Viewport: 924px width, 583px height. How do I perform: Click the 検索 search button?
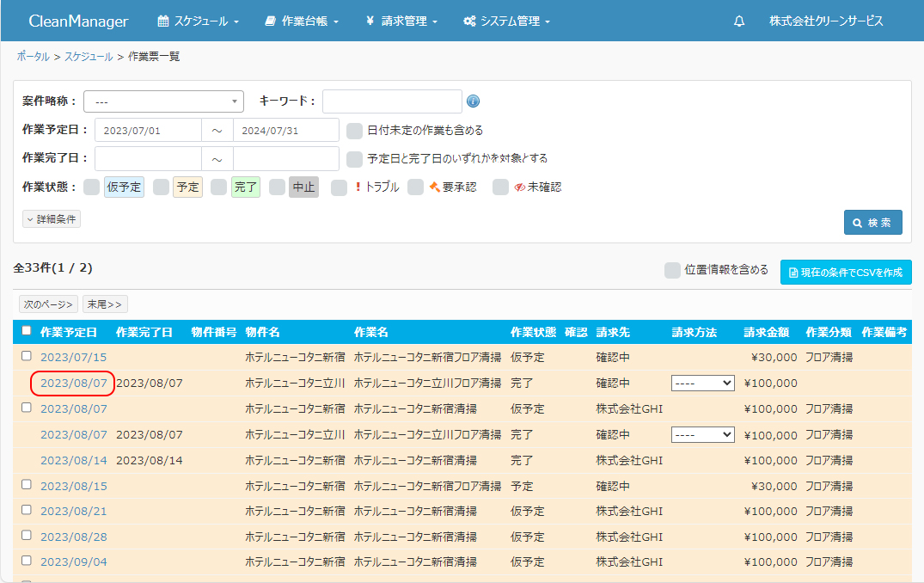pos(872,222)
